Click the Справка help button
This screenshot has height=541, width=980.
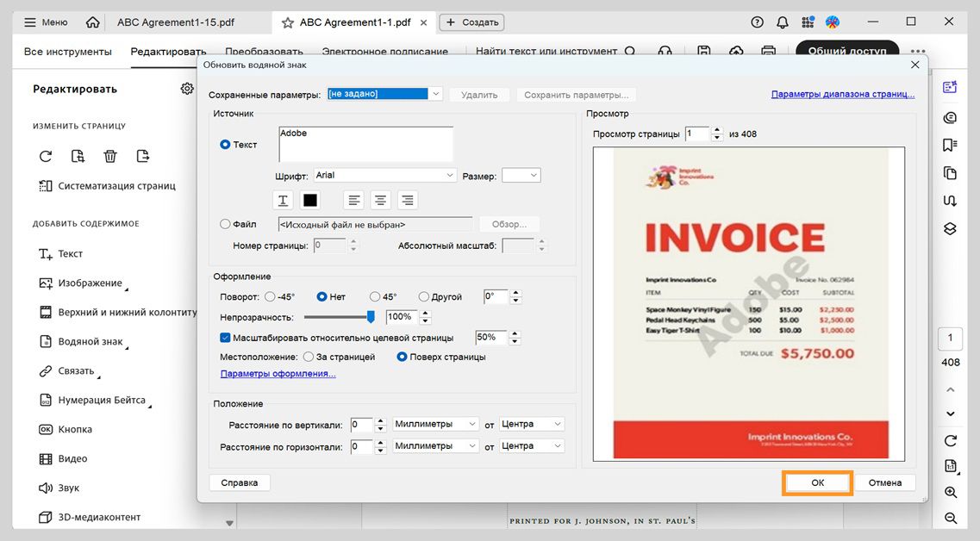pyautogui.click(x=240, y=483)
